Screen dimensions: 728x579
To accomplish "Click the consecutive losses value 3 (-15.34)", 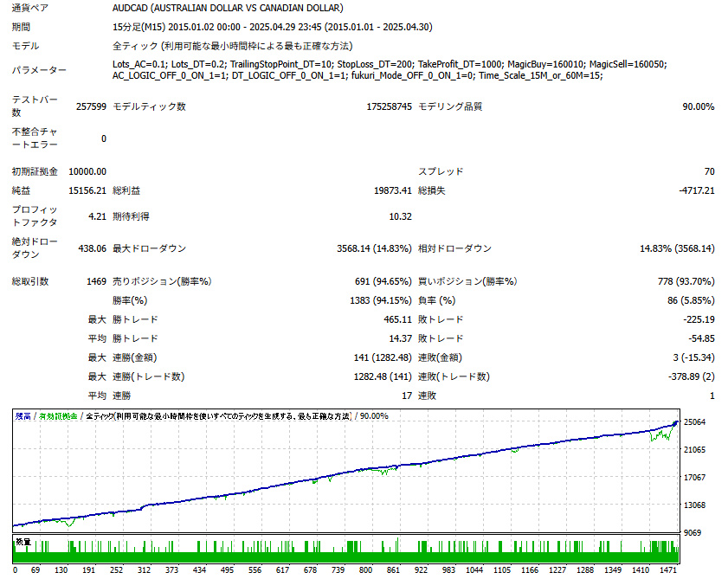I will pos(693,357).
